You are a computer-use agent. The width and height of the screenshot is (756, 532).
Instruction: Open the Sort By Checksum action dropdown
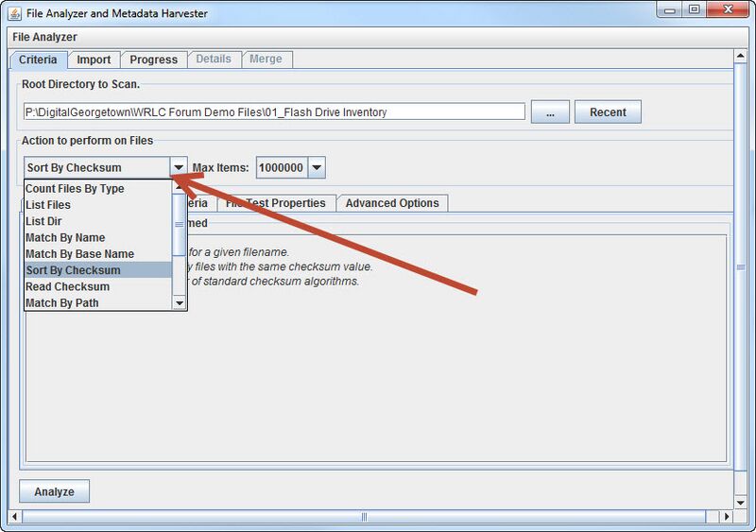pos(179,168)
